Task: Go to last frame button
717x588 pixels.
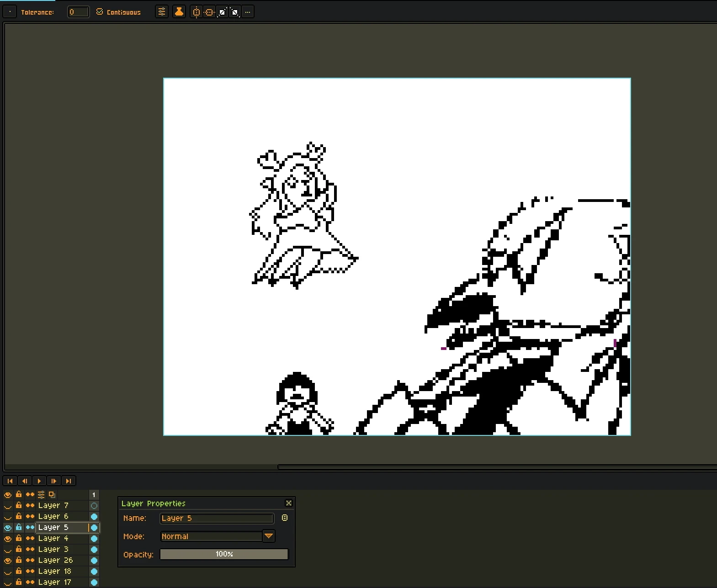Action: 69,481
